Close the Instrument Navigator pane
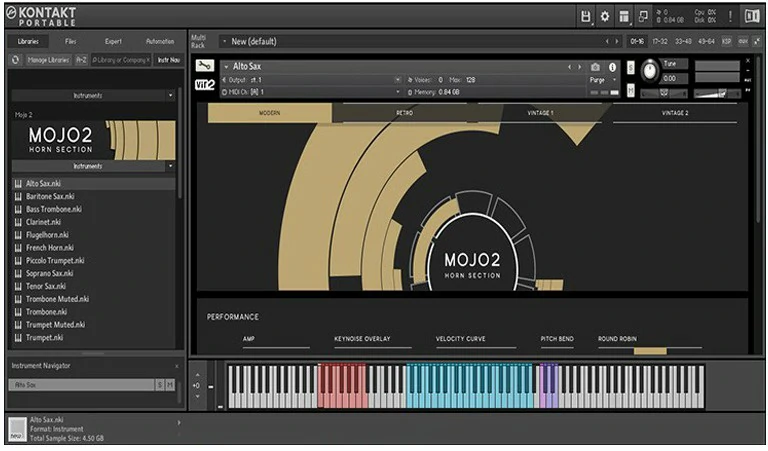768x451 pixels. coord(177,366)
